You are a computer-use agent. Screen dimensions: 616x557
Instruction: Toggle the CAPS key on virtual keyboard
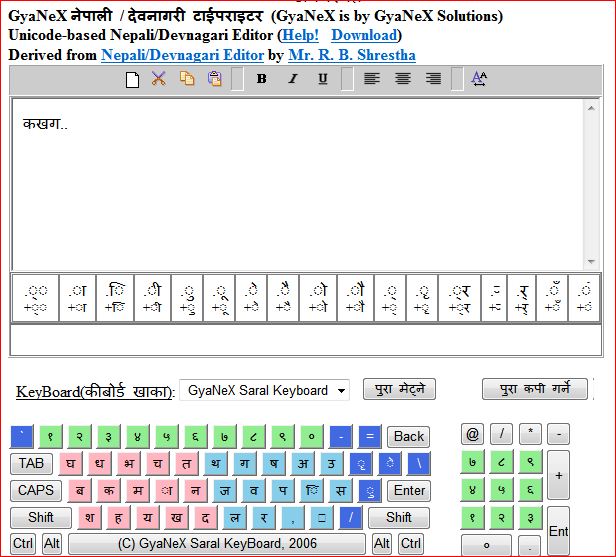pyautogui.click(x=36, y=491)
